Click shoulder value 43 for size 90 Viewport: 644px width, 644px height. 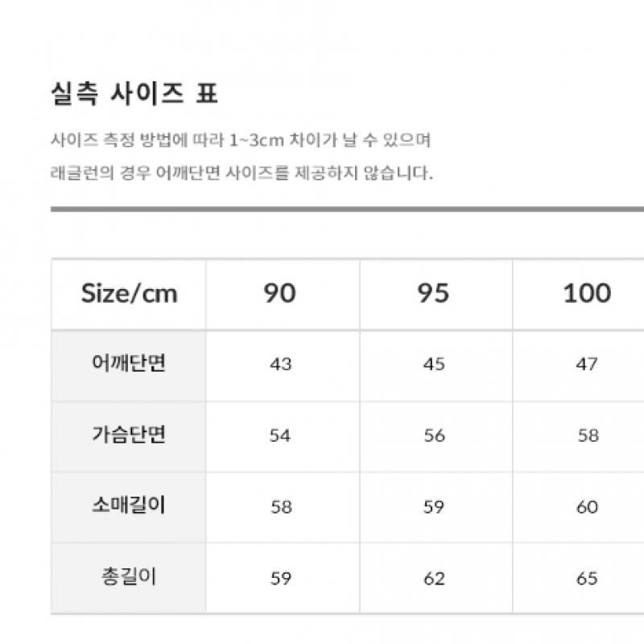coord(280,365)
